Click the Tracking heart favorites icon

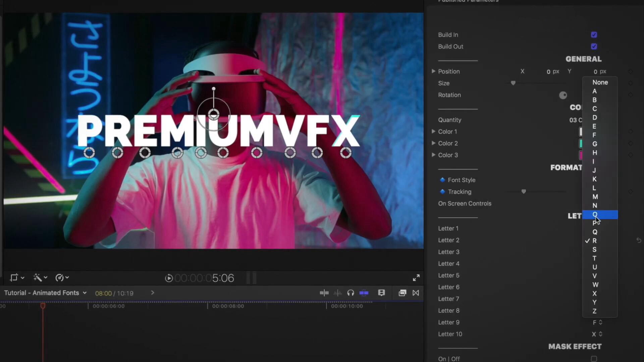(524, 191)
